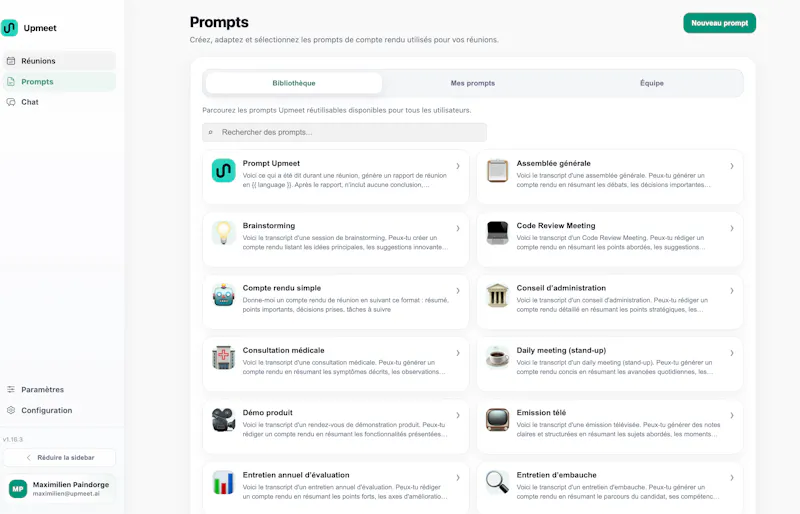Open Configuration in the sidebar
The height and width of the screenshot is (514, 800).
click(x=59, y=410)
